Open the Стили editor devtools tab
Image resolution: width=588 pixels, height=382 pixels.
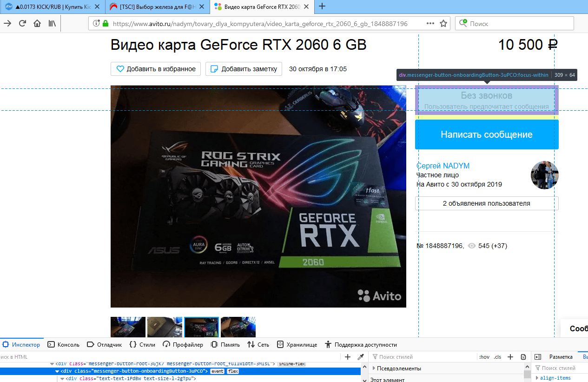142,345
